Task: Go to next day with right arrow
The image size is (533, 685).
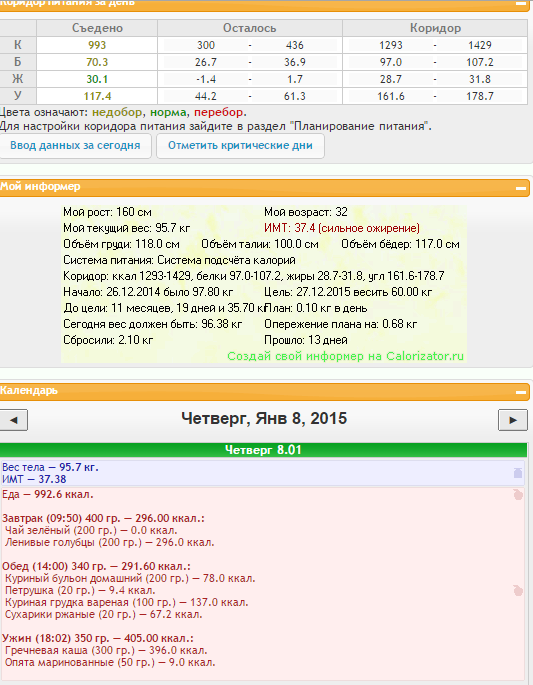Action: [x=513, y=420]
